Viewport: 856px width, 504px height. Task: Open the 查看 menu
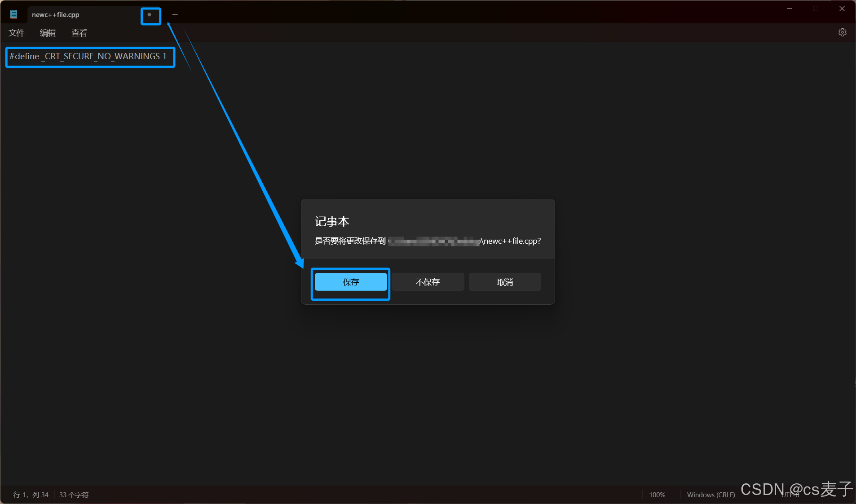79,33
